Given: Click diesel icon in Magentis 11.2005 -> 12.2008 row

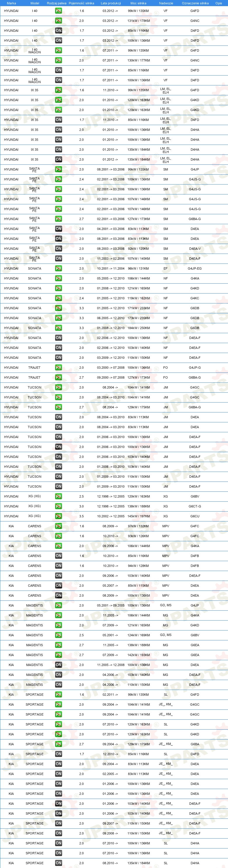Looking at the screenshot, I should point(58,665).
